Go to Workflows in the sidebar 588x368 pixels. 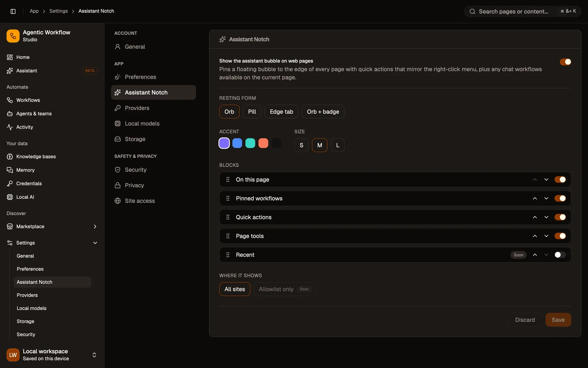52,100
